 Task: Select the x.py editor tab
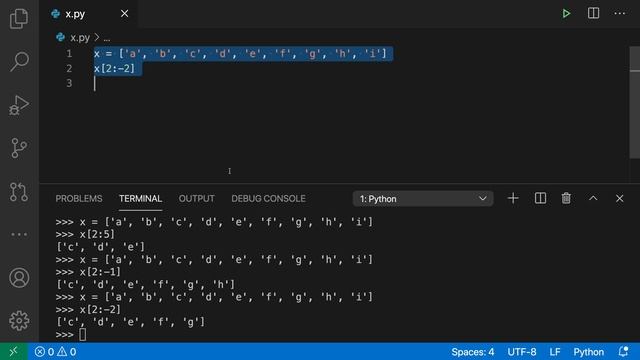pos(89,13)
